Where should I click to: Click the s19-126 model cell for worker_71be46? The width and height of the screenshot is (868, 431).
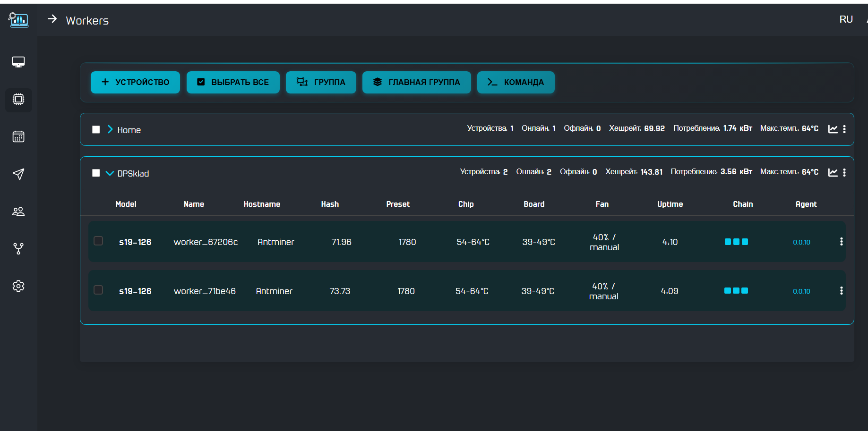(x=135, y=291)
